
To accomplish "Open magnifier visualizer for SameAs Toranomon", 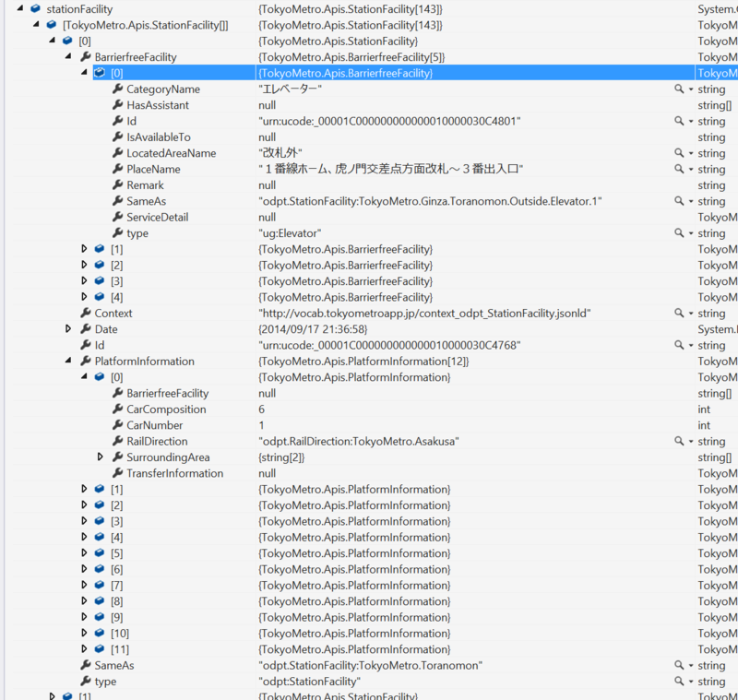I will 679,664.
